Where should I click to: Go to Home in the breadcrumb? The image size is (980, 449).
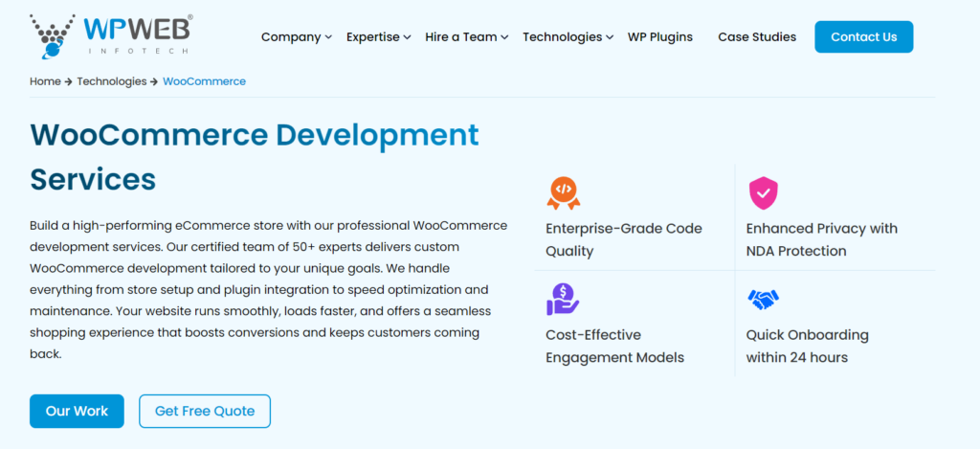pyautogui.click(x=45, y=81)
